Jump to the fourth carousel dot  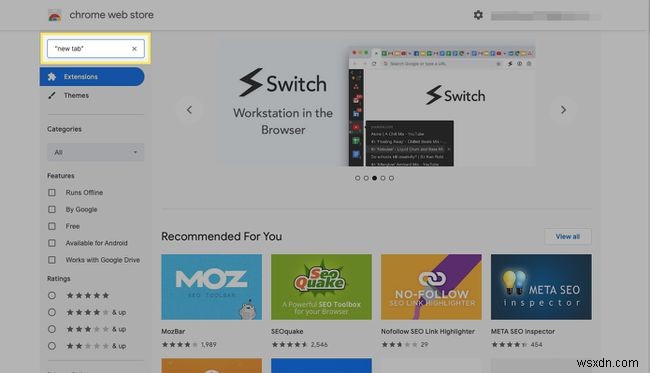tap(383, 178)
